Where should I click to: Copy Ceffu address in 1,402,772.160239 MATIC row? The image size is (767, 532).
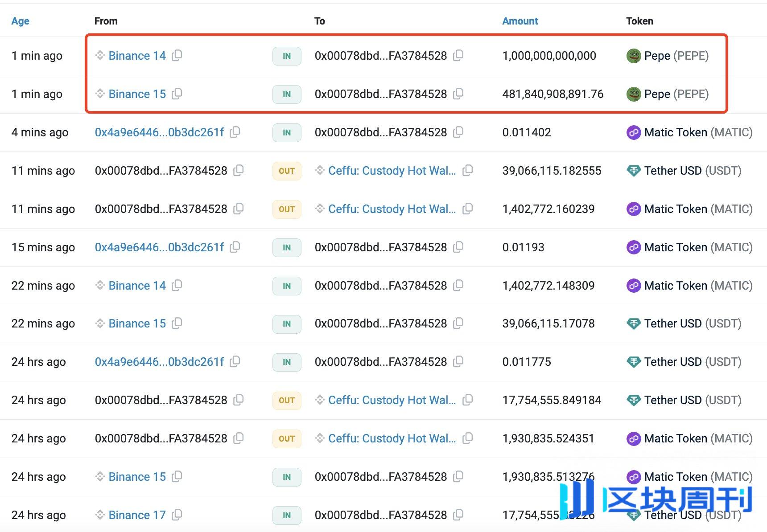468,209
